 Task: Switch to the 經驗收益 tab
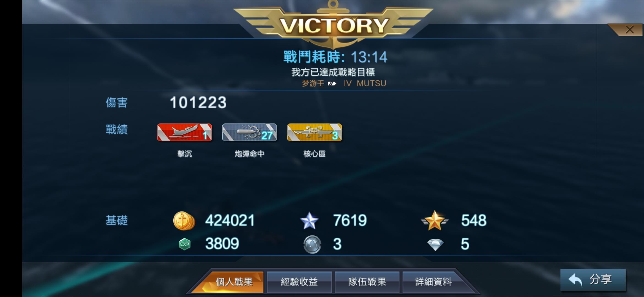tap(299, 282)
